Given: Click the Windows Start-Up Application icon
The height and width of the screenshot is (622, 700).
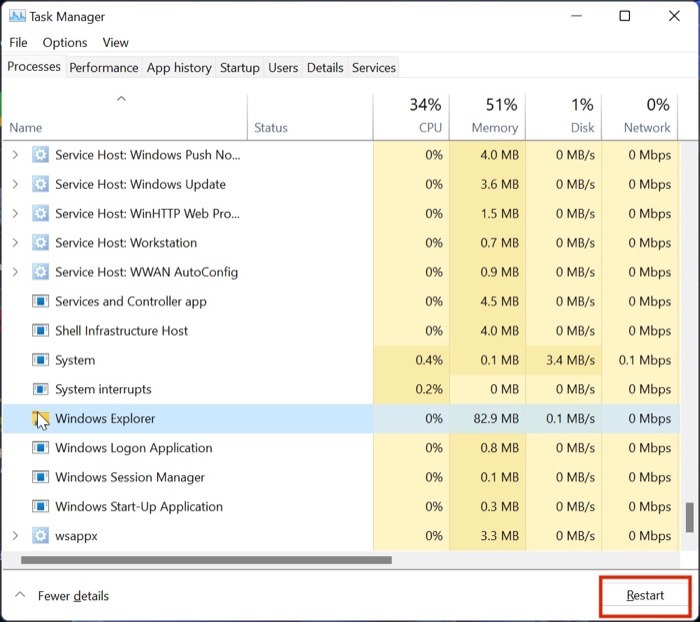Looking at the screenshot, I should pos(40,506).
